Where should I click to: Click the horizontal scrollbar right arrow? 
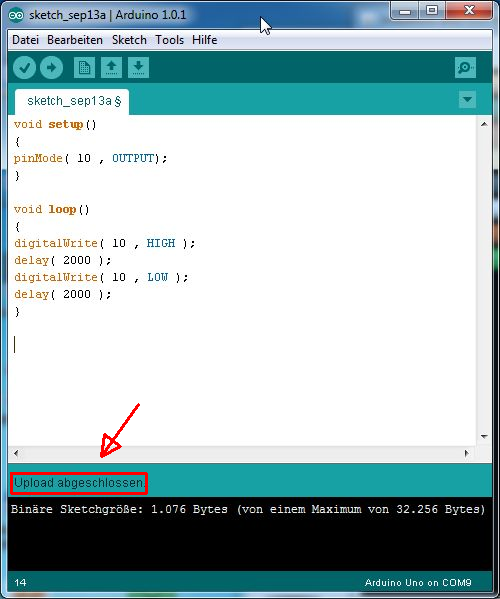point(467,453)
